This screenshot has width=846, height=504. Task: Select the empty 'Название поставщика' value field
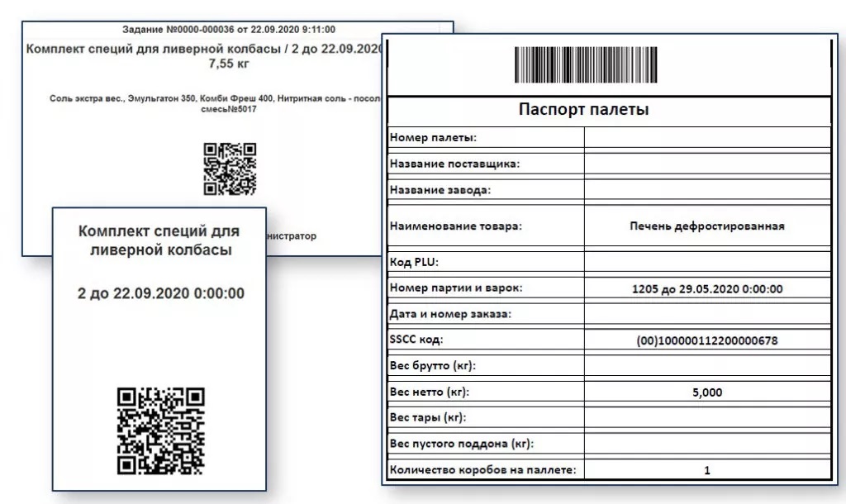click(706, 164)
